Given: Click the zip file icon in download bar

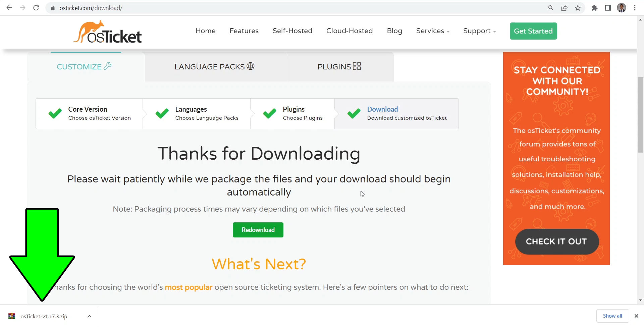Looking at the screenshot, I should pos(11,316).
